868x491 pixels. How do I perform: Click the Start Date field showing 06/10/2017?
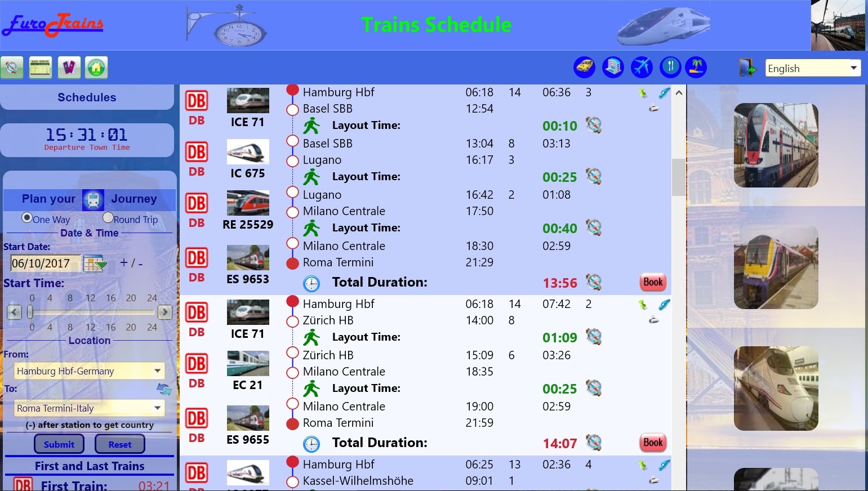44,264
